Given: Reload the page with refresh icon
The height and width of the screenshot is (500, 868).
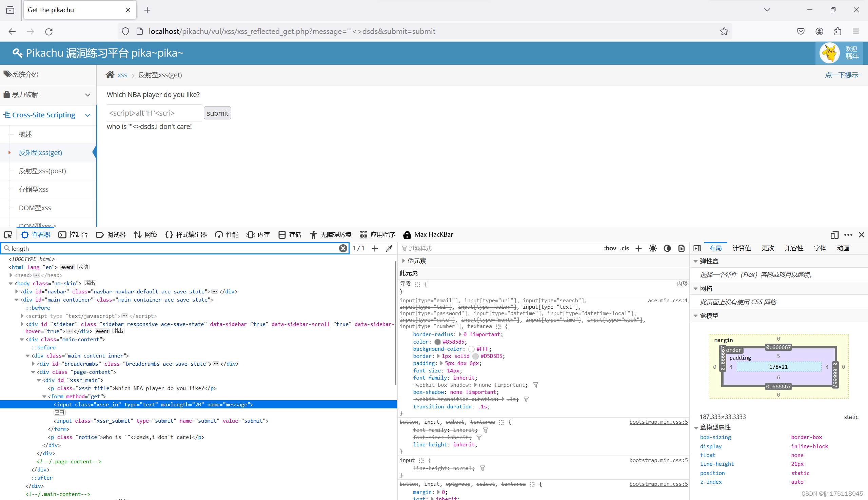Looking at the screenshot, I should 49,32.
